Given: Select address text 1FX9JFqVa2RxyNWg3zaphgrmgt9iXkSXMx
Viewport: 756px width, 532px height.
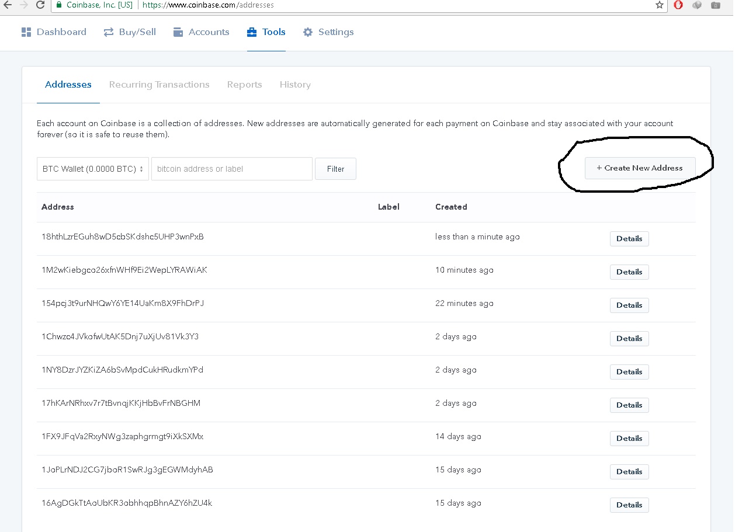Looking at the screenshot, I should click(123, 437).
